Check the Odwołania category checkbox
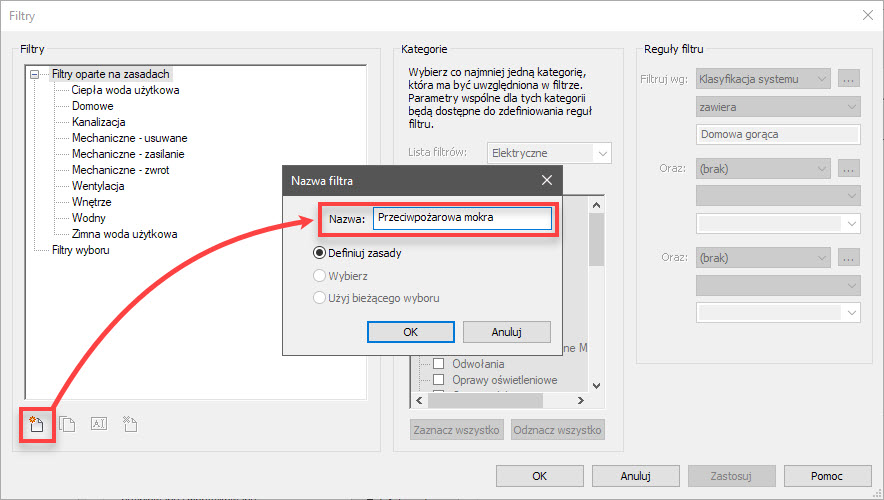This screenshot has height=500, width=884. click(x=438, y=364)
